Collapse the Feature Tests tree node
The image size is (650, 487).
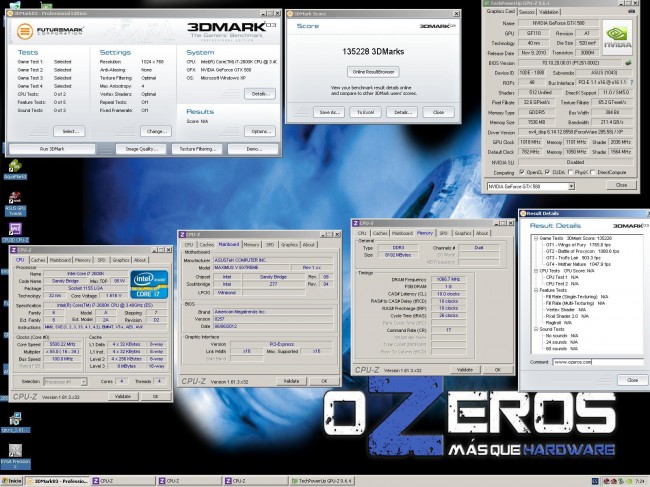point(536,290)
